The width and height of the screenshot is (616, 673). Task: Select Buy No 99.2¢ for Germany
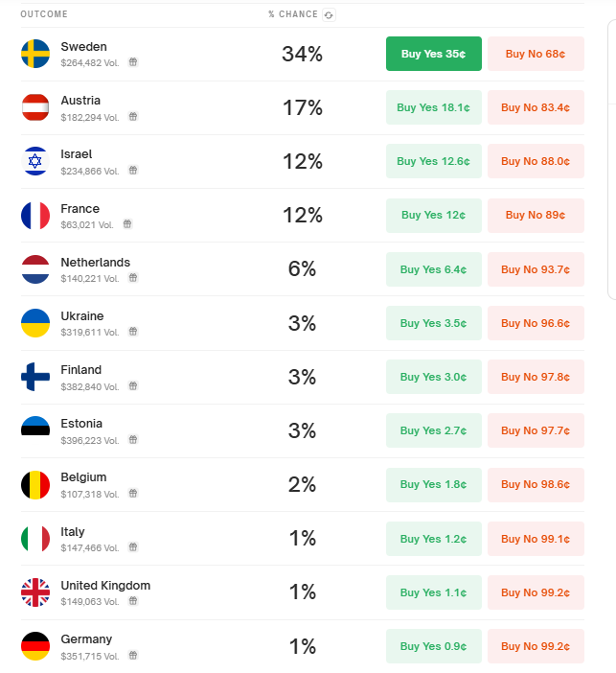point(536,646)
